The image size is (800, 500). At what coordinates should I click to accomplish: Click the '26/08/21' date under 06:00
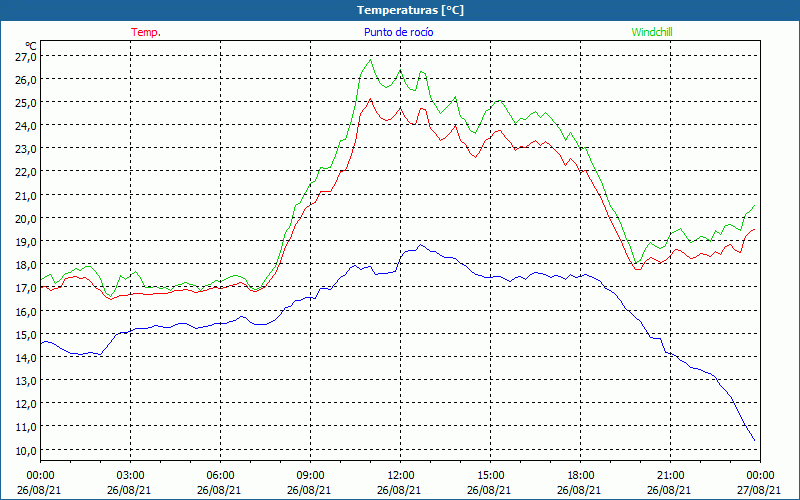point(219,490)
